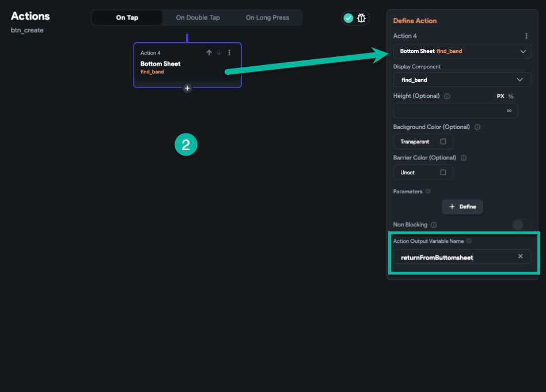The image size is (546, 392).
Task: Move Action 4 up with arrow icon
Action: click(x=209, y=52)
